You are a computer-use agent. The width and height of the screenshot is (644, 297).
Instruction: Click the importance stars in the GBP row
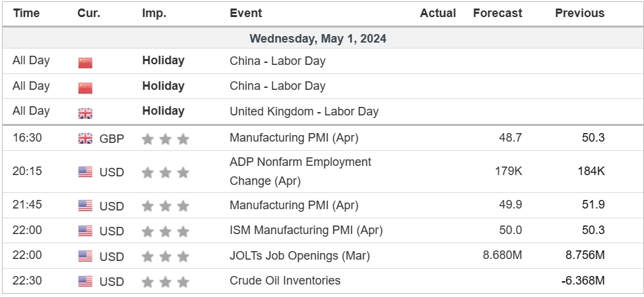click(165, 138)
